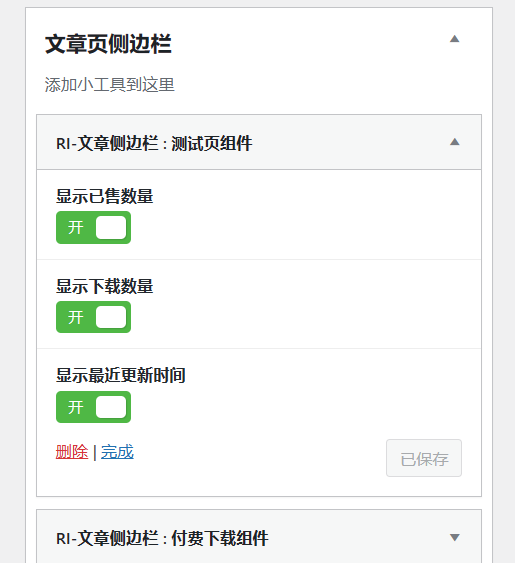This screenshot has height=563, width=515.
Task: Click the 完成 link
Action: tap(117, 452)
